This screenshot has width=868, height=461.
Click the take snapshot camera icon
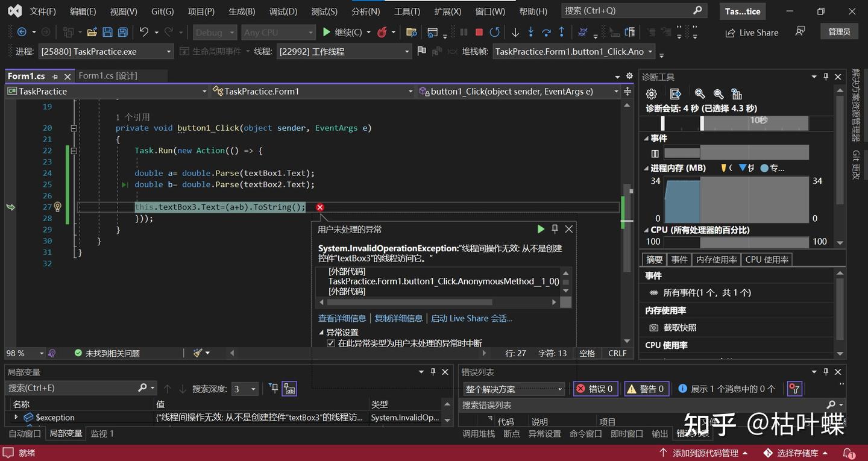tap(653, 328)
